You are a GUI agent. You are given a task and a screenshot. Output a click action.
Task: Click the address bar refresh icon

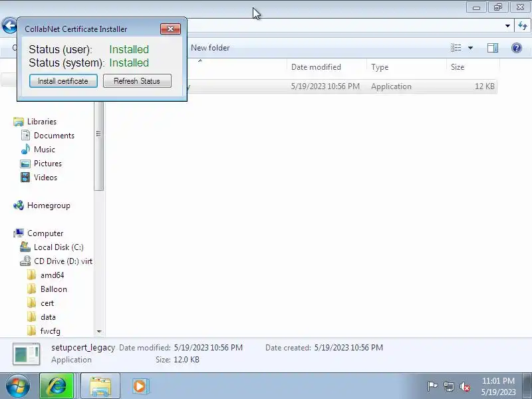click(x=523, y=26)
